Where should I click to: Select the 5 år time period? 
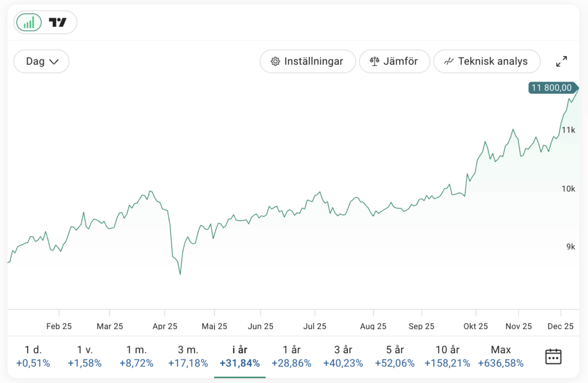pos(395,357)
